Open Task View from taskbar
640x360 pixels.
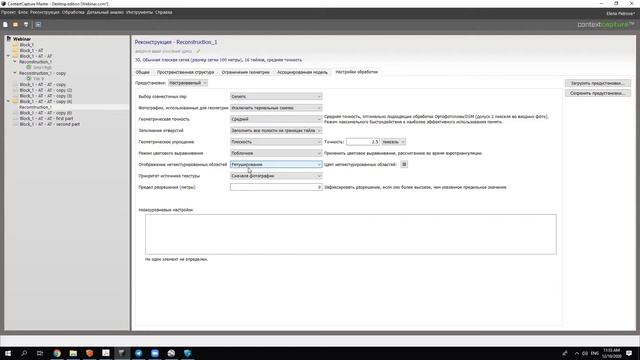tap(40, 353)
